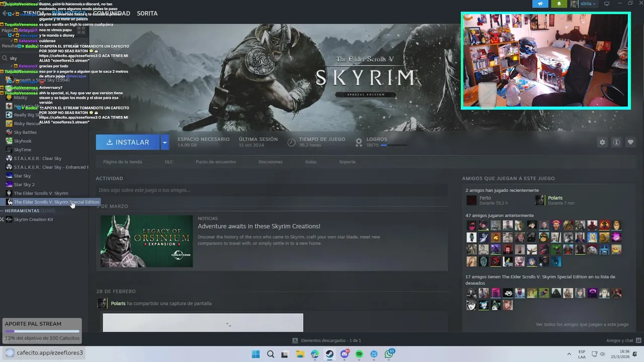The image size is (644, 362).
Task: Select Sky Battles in library list
Action: coord(25,132)
